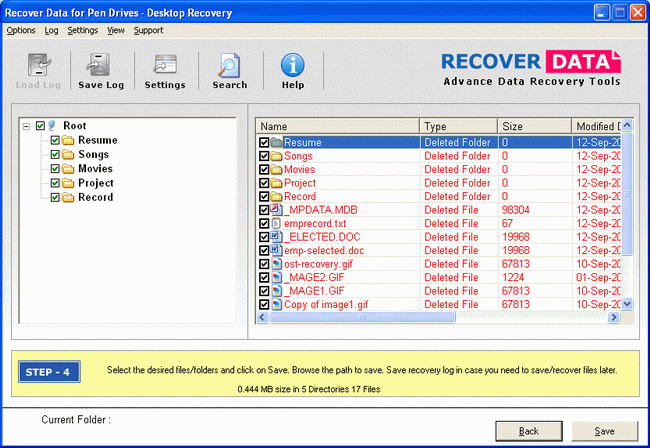Select the ost-recovery.gif file icon
This screenshot has height=448, width=650.
pos(277,264)
